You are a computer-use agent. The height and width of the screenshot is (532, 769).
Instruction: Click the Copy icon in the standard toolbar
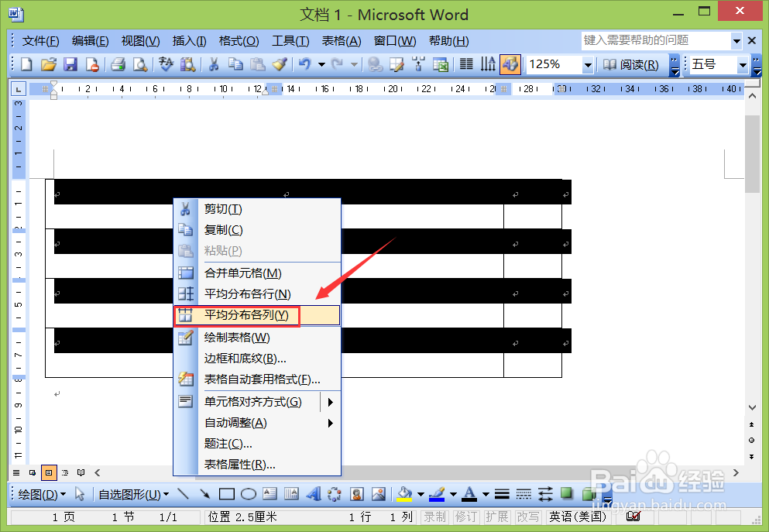235,65
